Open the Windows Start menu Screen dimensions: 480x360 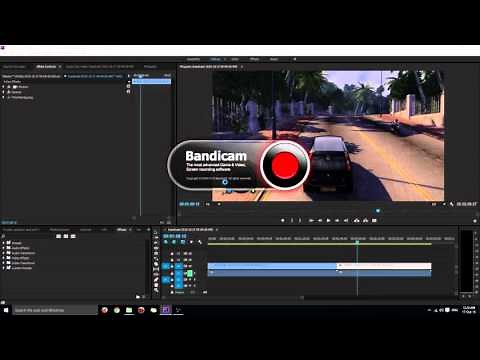coord(6,310)
